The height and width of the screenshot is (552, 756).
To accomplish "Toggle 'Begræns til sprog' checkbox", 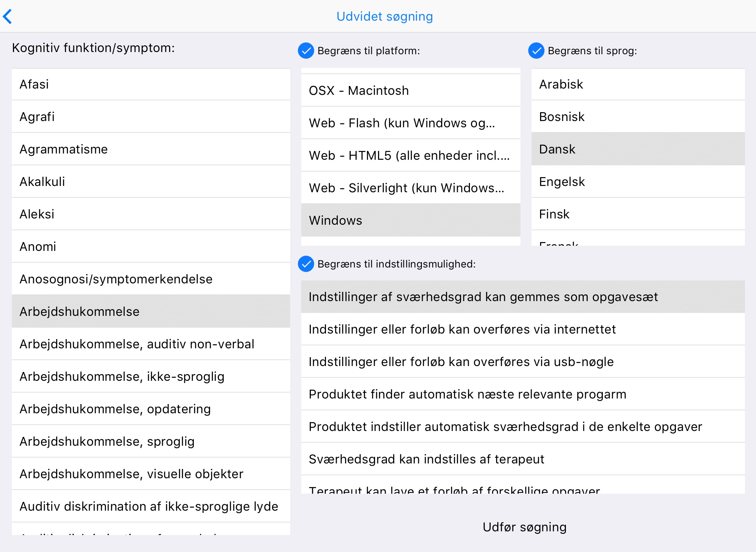I will click(x=536, y=51).
